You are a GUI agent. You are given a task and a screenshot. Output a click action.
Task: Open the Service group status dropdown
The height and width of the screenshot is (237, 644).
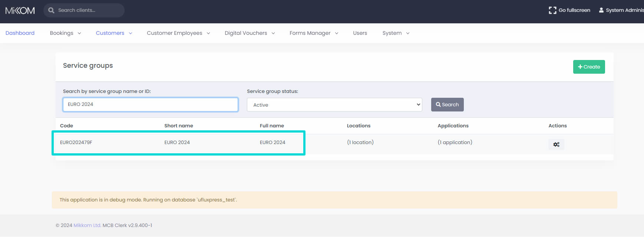tap(334, 105)
